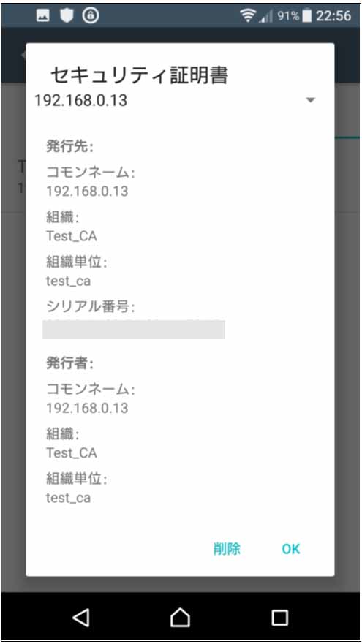Open the 192.168.0.13 certificate selector

coord(176,100)
